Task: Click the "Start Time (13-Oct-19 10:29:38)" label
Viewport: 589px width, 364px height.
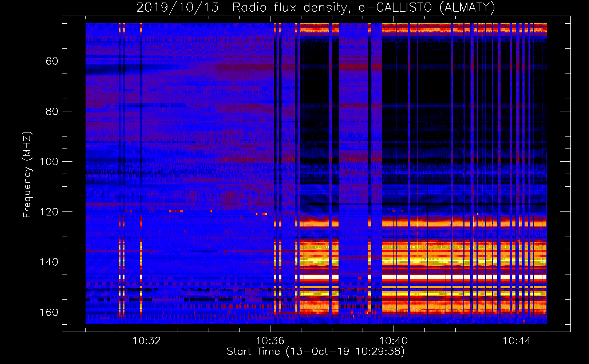Action: tap(316, 352)
